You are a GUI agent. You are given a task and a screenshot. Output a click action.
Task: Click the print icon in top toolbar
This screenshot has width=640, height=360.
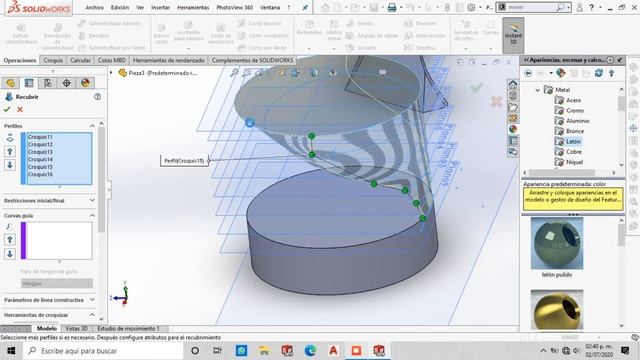coord(392,7)
